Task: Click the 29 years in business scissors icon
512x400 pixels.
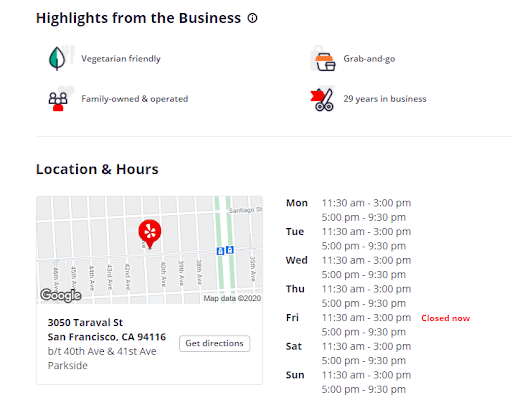Action: point(323,99)
